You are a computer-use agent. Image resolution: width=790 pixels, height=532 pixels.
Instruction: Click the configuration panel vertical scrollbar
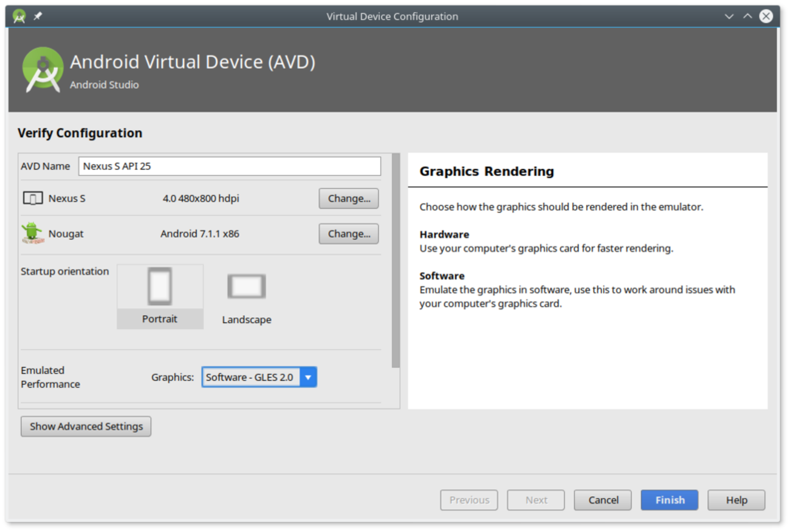point(396,261)
